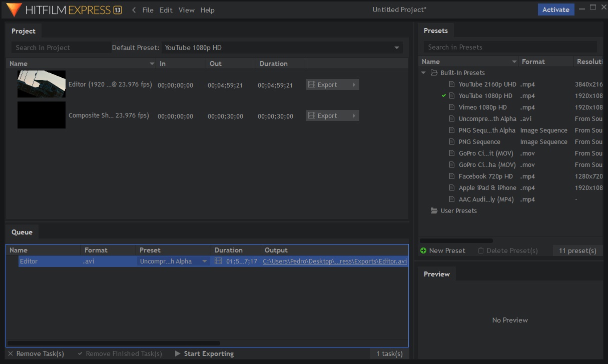Click the Remove Task(s) X icon

point(11,353)
